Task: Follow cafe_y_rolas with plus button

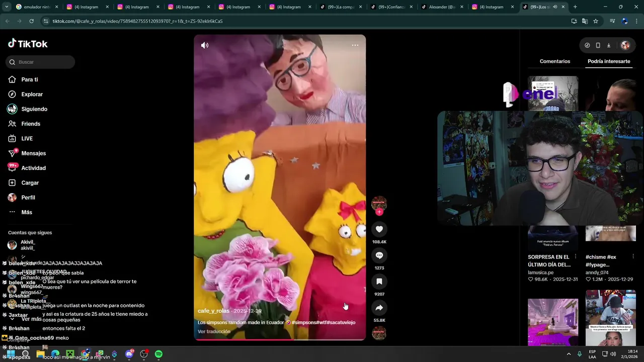Action: [379, 212]
